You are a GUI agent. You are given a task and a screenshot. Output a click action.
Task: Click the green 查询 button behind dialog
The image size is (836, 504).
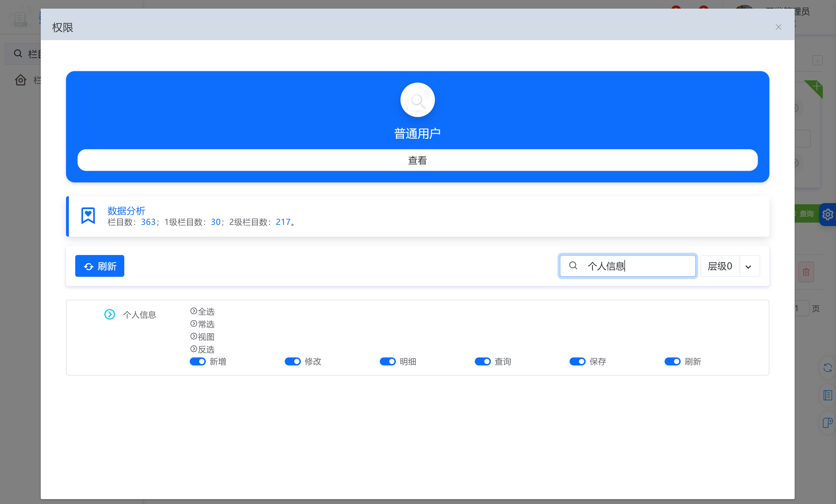pyautogui.click(x=806, y=214)
